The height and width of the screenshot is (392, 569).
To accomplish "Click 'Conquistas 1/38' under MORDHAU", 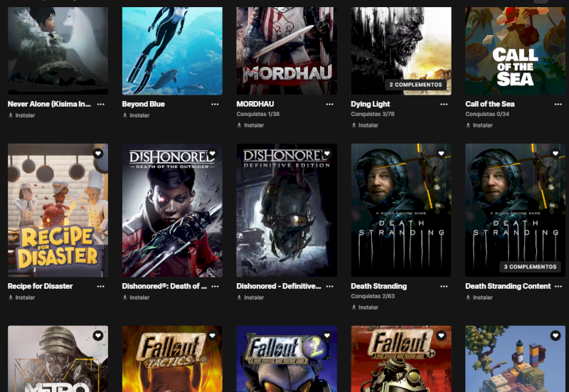I will tap(258, 114).
